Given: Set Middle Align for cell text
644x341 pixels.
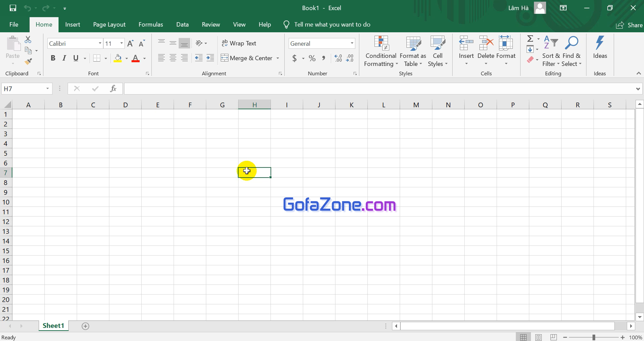Looking at the screenshot, I should coord(173,43).
